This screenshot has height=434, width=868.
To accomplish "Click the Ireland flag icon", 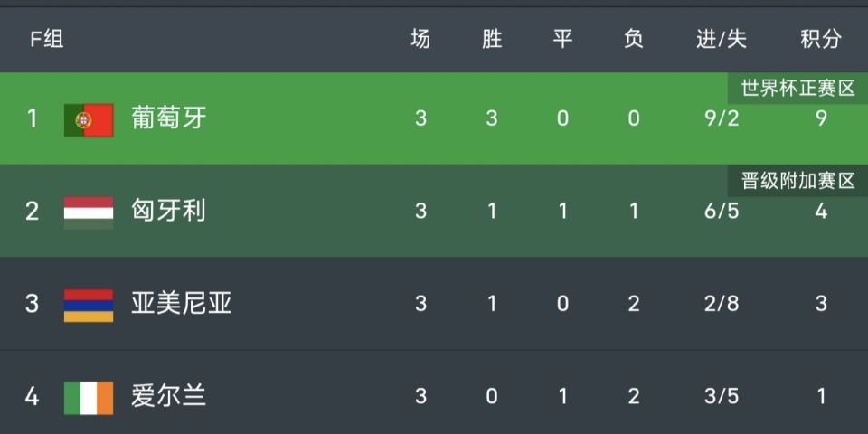I will click(89, 397).
